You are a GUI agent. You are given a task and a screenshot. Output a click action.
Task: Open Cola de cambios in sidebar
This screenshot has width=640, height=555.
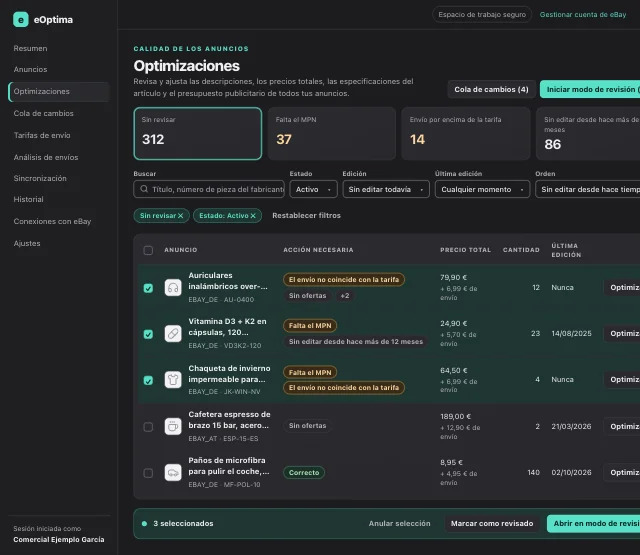43,113
